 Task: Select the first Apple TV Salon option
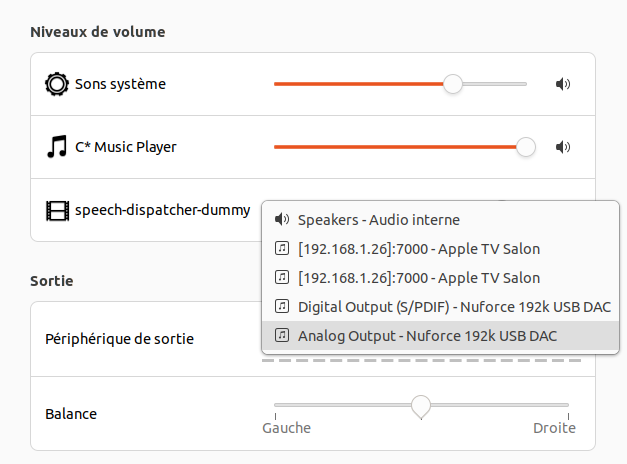click(419, 248)
